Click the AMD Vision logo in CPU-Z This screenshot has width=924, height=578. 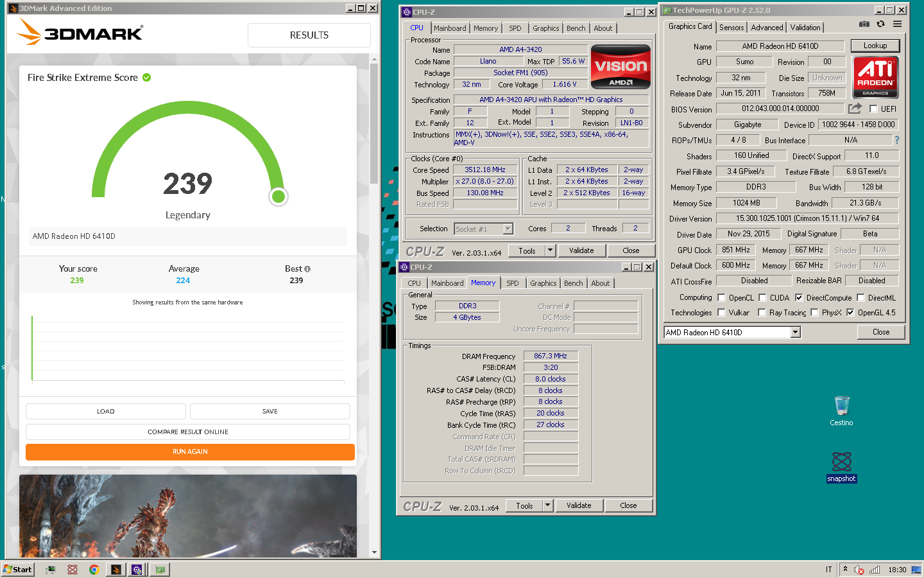coord(620,66)
